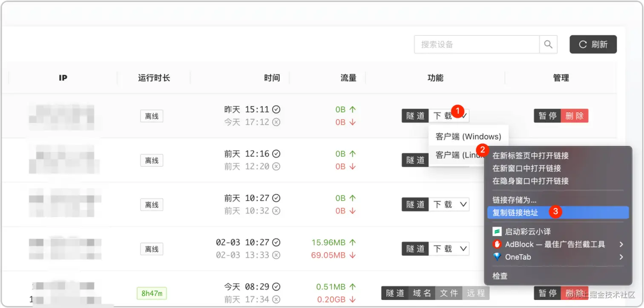Viewport: 644px width, 308px height.
Task: Click the IP column header
Action: [63, 78]
